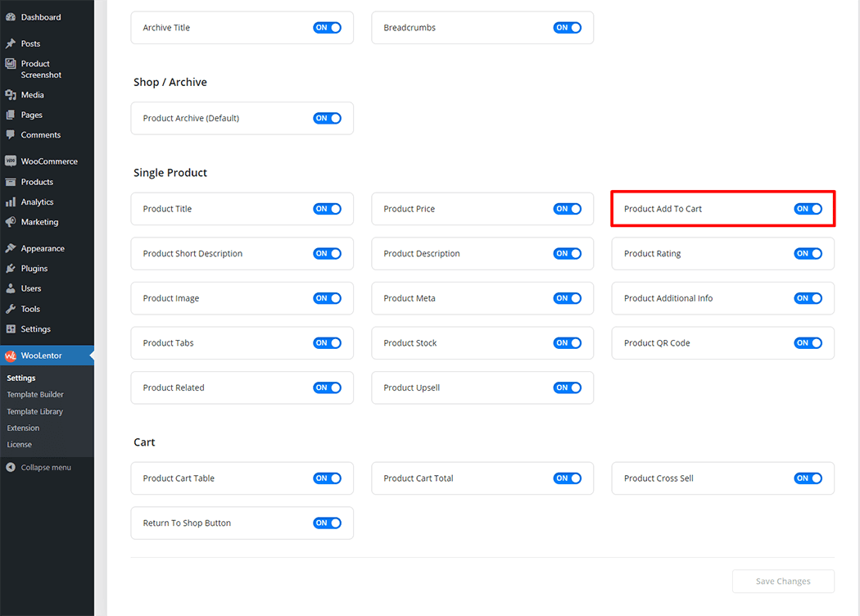
Task: Click the Appearance brush icon
Action: [11, 248]
